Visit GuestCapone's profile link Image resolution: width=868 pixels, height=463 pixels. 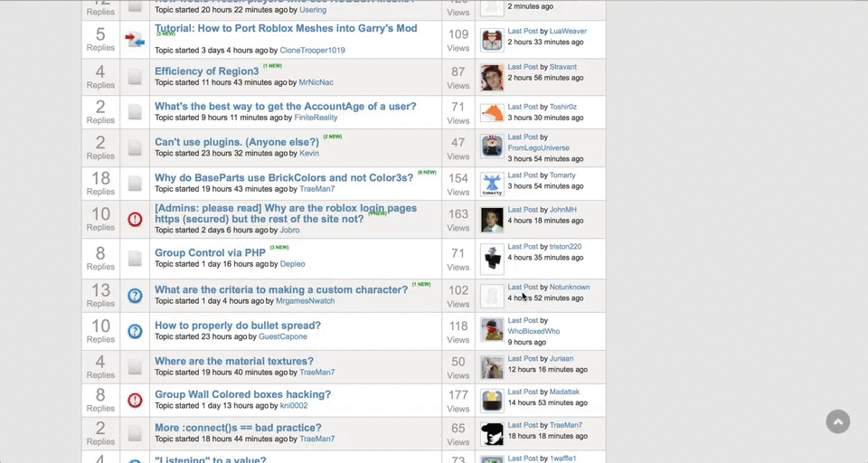click(x=283, y=336)
